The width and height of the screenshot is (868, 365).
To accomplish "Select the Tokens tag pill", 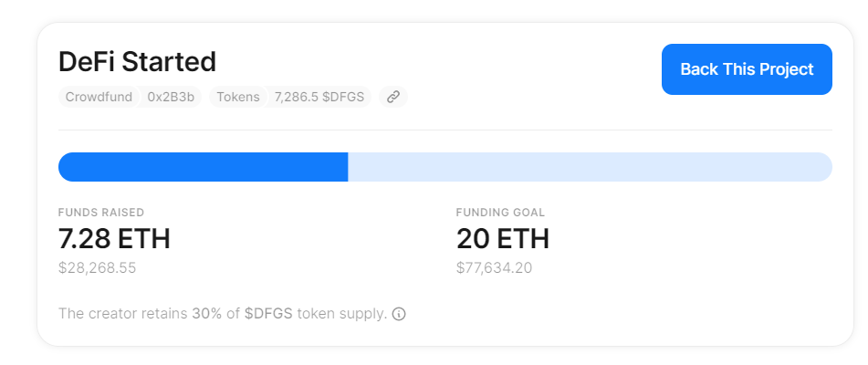I will [238, 97].
